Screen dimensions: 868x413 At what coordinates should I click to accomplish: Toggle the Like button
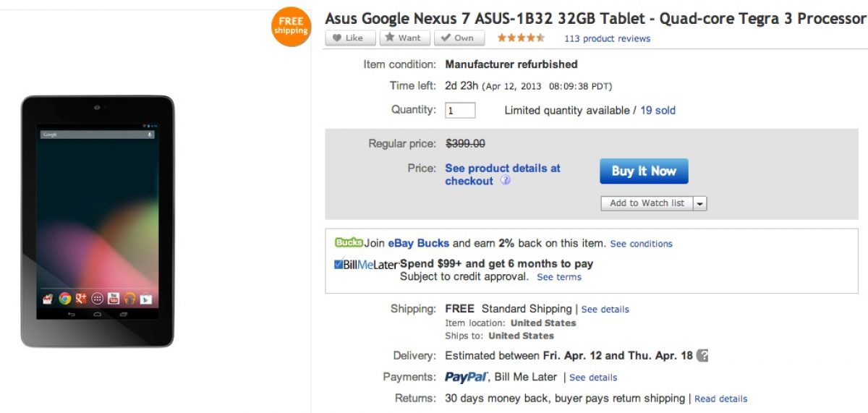350,38
